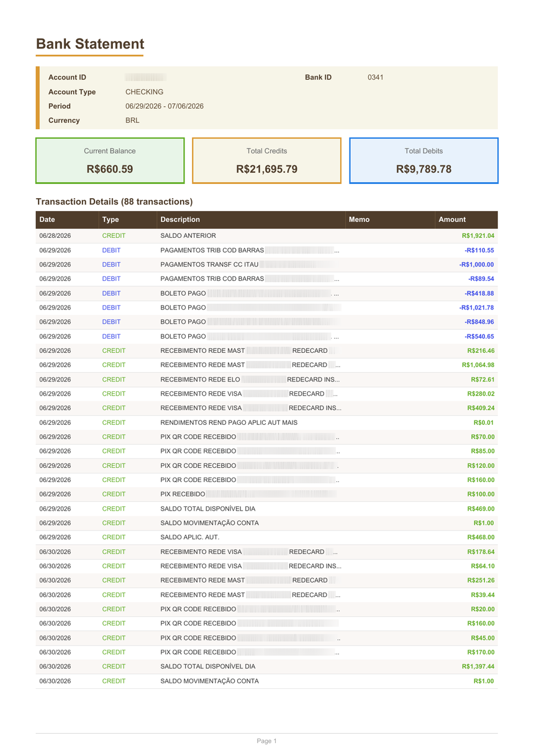Select the Bank ID value 0341
This screenshot has width=534, height=756.
(375, 78)
